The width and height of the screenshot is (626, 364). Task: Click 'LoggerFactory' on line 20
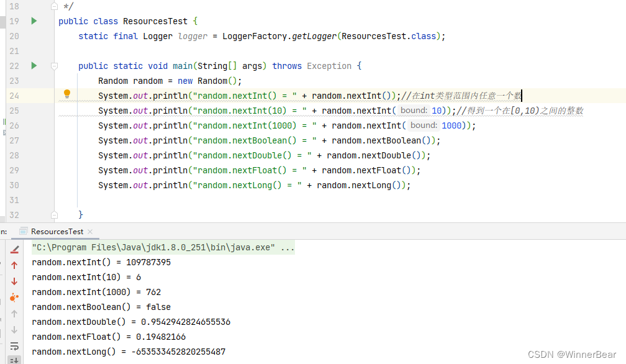255,36
